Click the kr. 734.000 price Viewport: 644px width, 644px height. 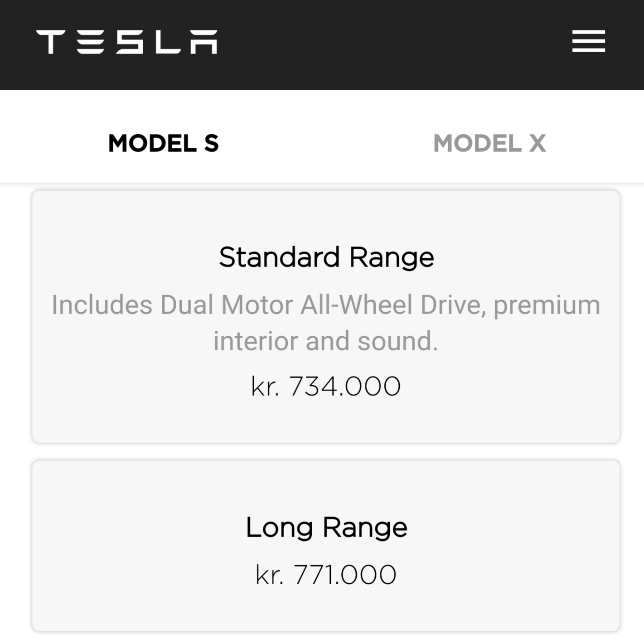(x=326, y=386)
